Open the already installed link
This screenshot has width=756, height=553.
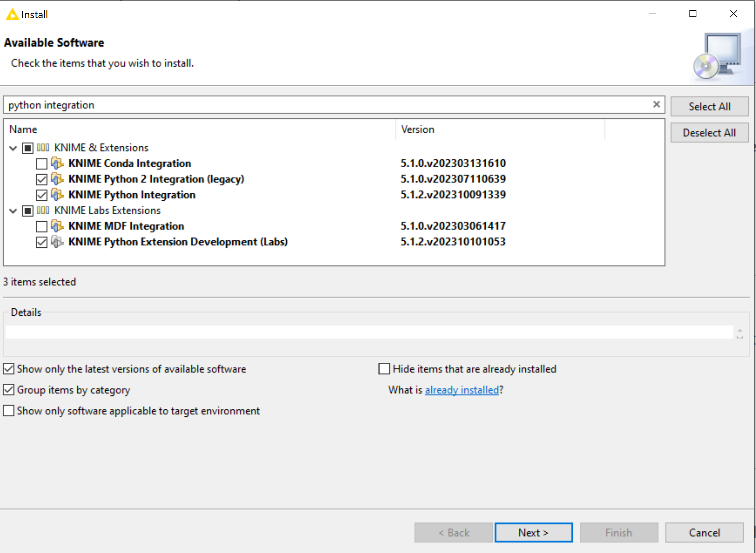click(x=462, y=390)
